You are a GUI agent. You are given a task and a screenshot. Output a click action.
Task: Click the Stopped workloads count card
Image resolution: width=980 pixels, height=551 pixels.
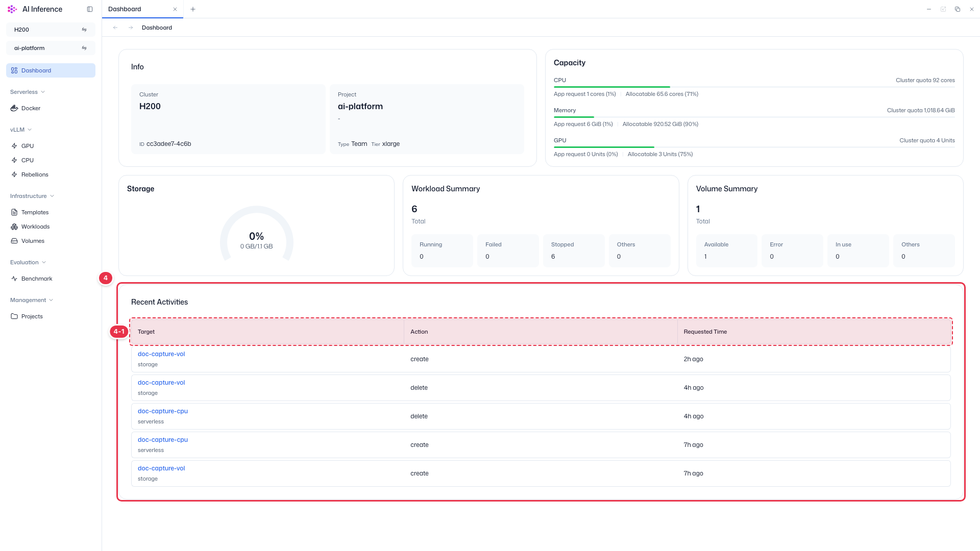(574, 251)
